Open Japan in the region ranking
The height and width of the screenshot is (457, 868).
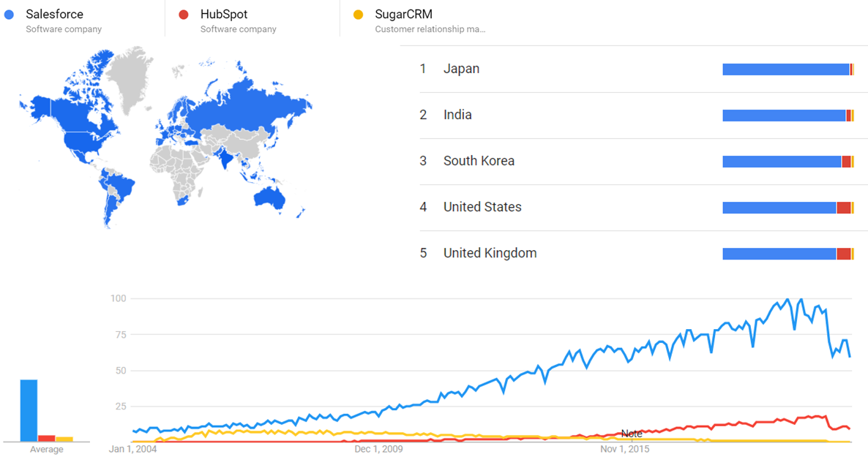pos(461,69)
